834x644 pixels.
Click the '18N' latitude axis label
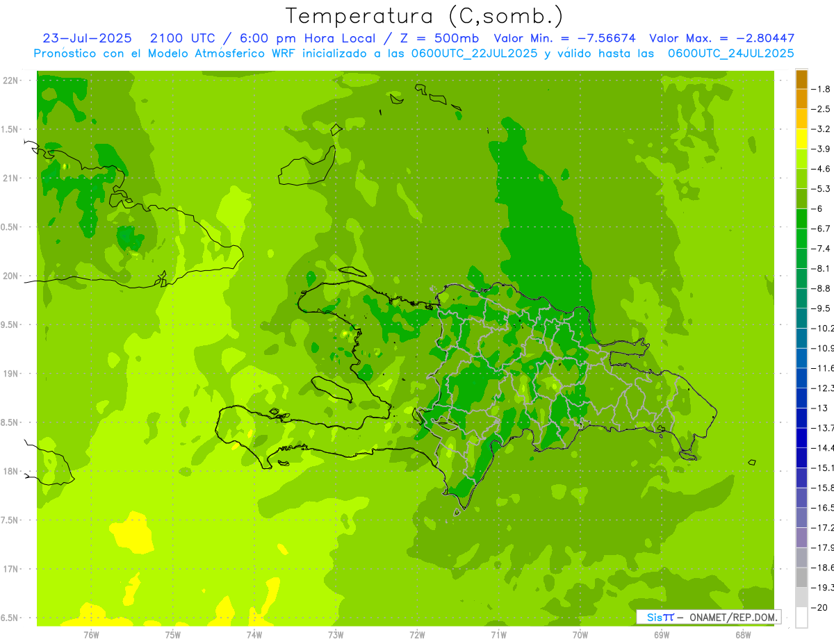[12, 472]
